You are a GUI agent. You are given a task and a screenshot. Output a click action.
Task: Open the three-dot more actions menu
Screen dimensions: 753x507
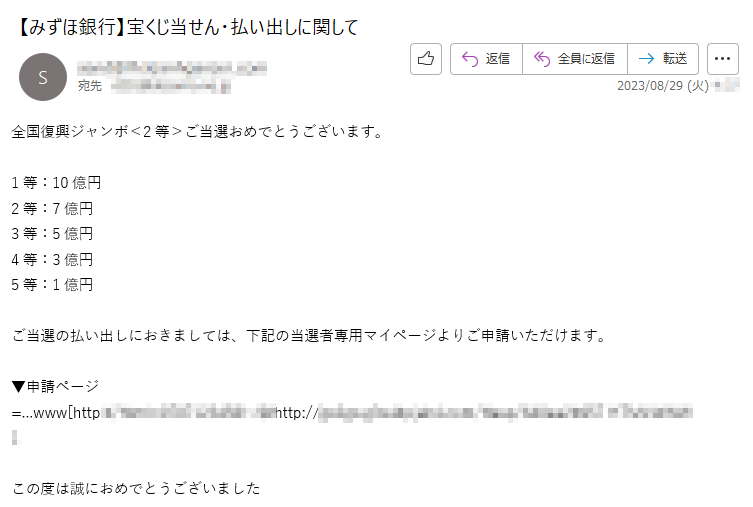722,59
